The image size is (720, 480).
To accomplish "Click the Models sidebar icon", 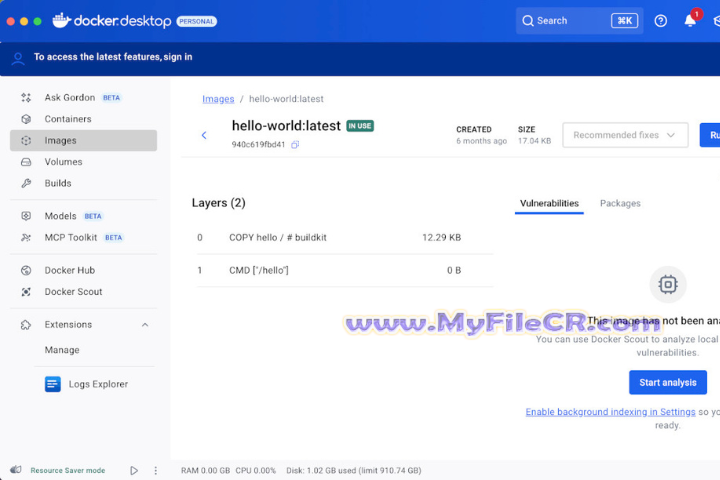I will (x=26, y=216).
